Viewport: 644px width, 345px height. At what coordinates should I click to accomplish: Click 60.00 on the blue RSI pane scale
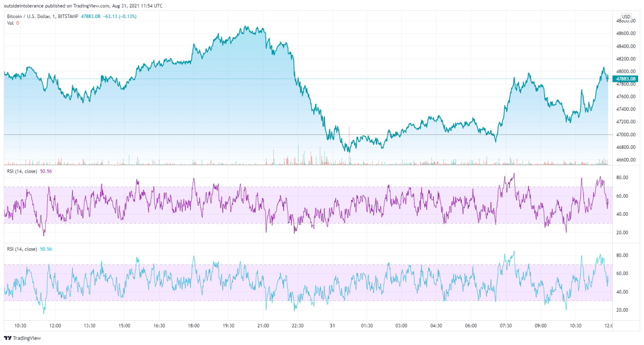(x=622, y=273)
